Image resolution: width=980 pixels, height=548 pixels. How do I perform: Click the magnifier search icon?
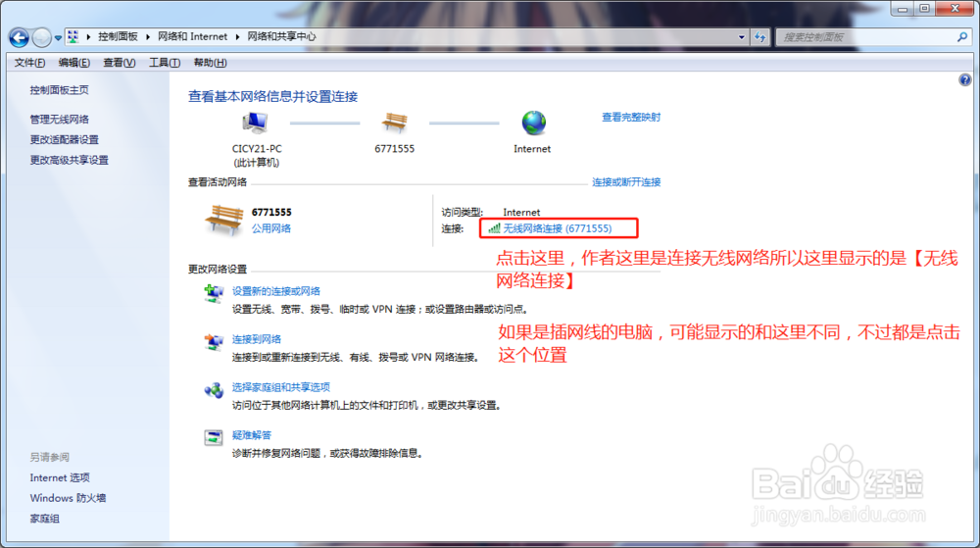(962, 37)
